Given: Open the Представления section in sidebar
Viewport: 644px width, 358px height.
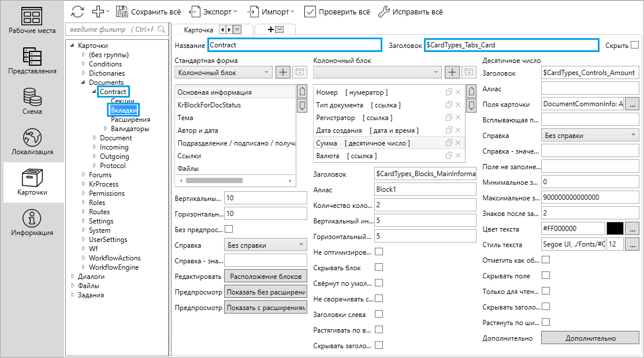Looking at the screenshot, I should click(x=32, y=61).
